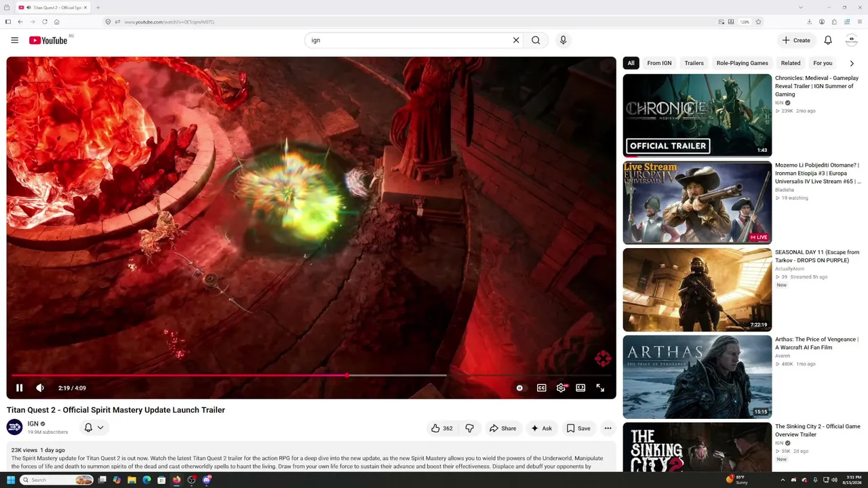Clear the search box with the X

(516, 40)
